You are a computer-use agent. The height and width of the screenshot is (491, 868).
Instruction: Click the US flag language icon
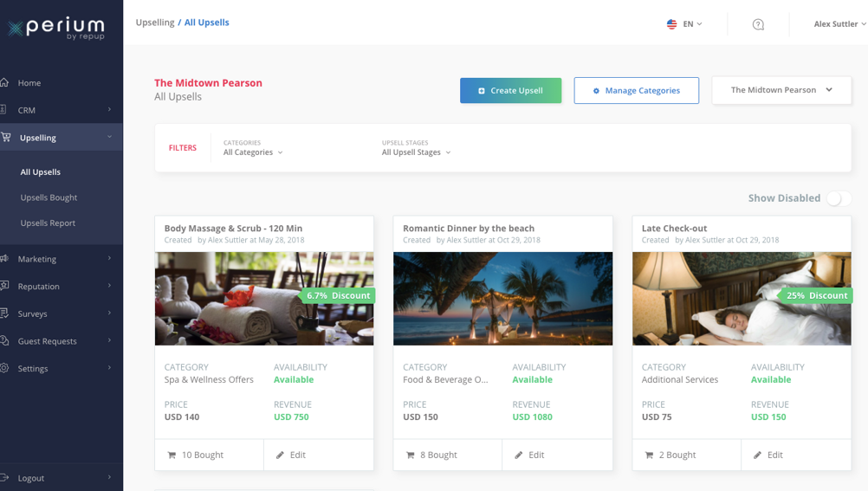click(671, 24)
